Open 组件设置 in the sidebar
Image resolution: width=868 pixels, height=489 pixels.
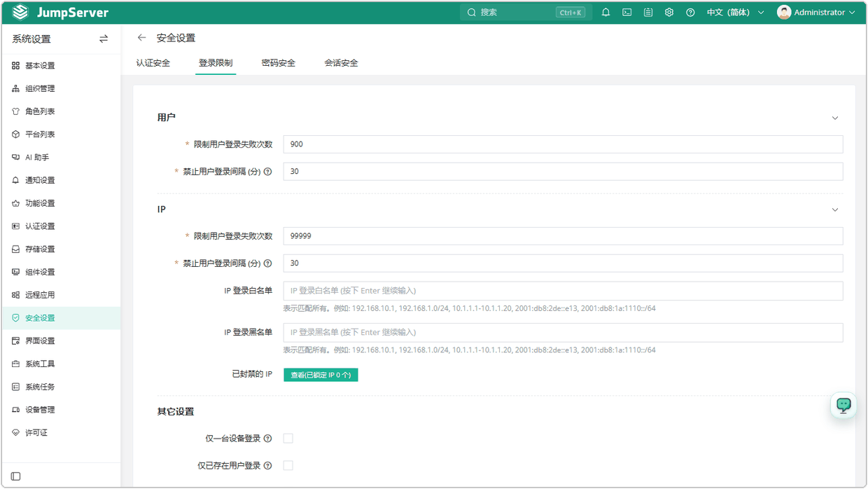coord(60,273)
